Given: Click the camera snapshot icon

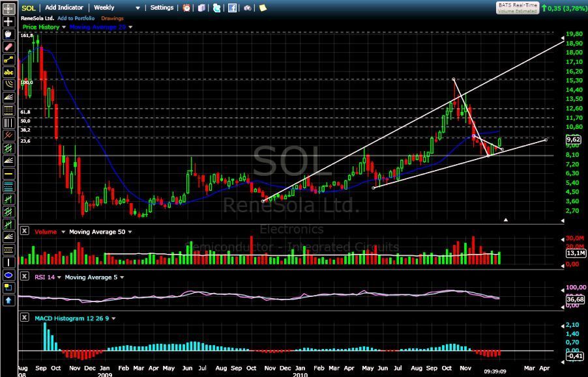Looking at the screenshot, I should click(248, 8).
